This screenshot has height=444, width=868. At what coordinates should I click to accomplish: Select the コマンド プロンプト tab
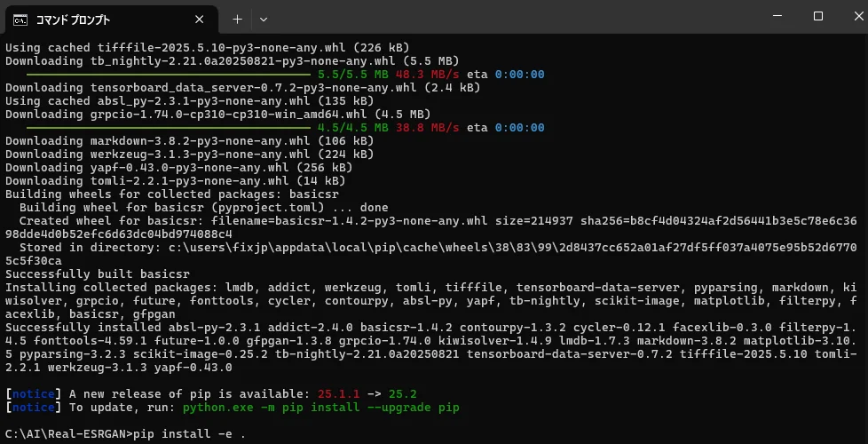(x=98, y=19)
